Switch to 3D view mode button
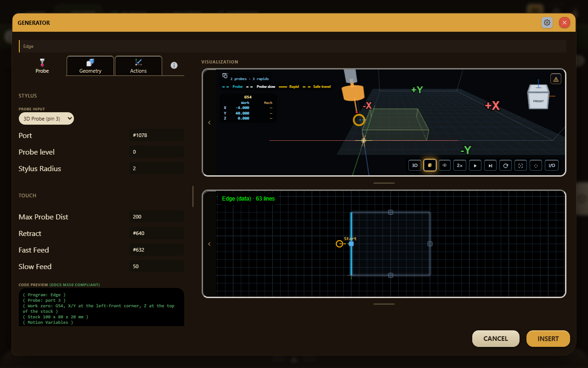Image resolution: width=588 pixels, height=368 pixels. tap(415, 166)
